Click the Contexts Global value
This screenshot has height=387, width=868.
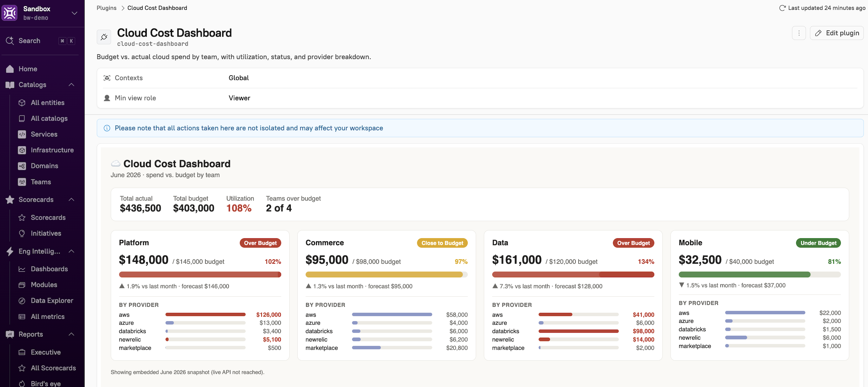tap(238, 78)
